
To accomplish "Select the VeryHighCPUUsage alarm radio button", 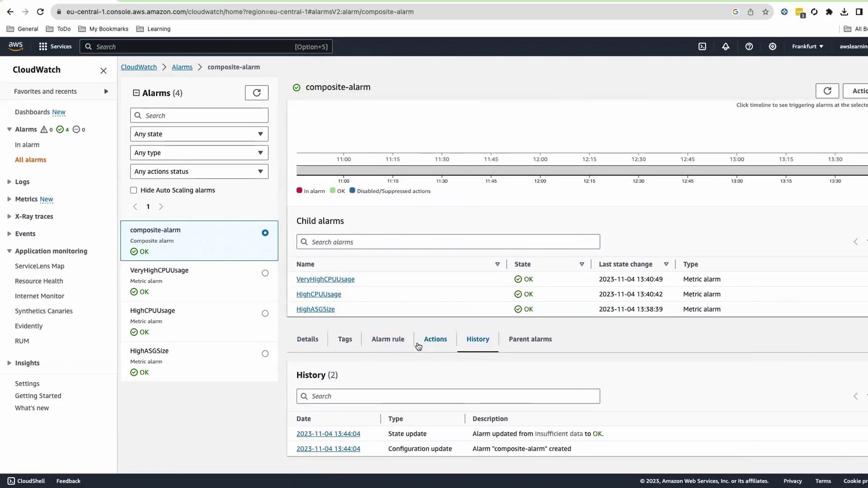I will point(265,273).
